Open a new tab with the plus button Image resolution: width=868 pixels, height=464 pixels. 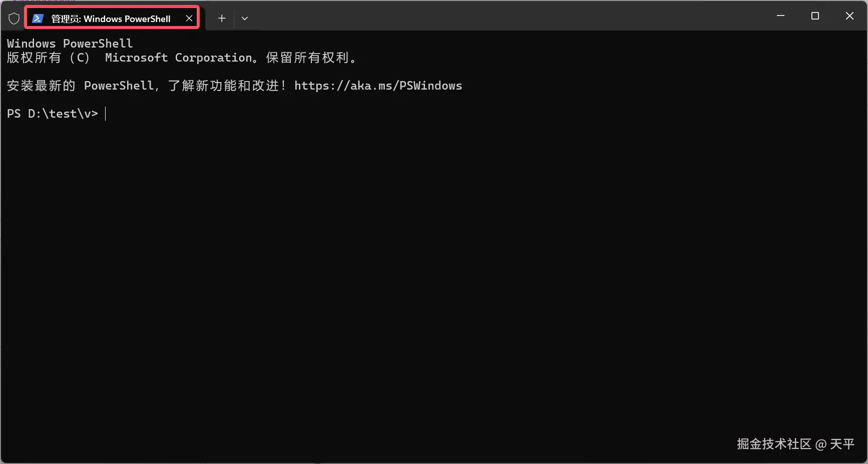point(222,19)
